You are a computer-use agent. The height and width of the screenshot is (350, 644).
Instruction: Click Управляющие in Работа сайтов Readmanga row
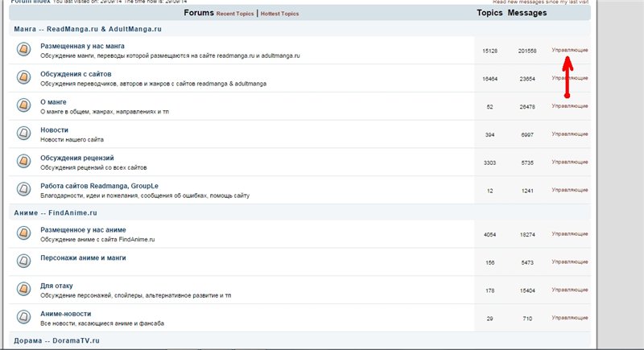[x=570, y=190]
